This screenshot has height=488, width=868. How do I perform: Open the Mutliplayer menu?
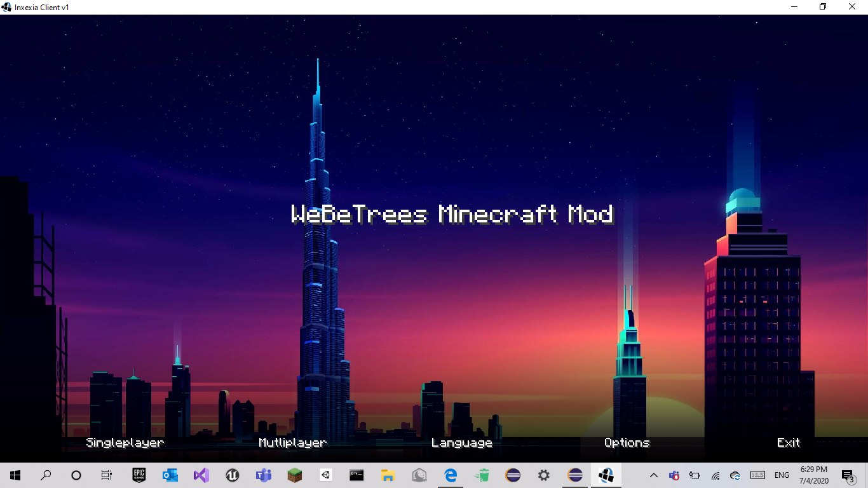click(x=293, y=443)
